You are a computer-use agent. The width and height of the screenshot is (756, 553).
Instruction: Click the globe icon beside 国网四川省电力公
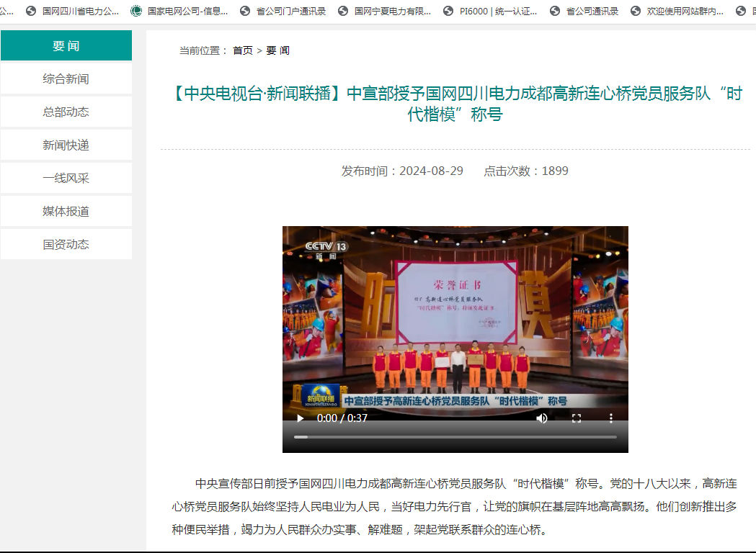click(31, 11)
